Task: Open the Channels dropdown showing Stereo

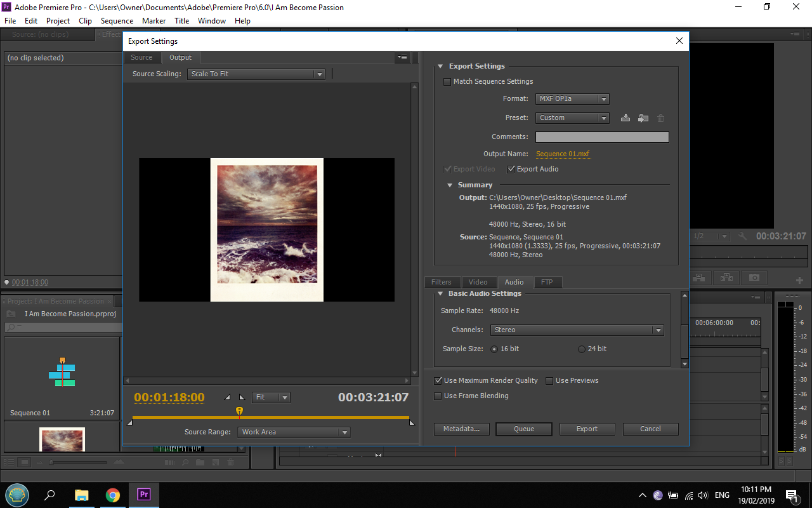Action: (x=577, y=330)
